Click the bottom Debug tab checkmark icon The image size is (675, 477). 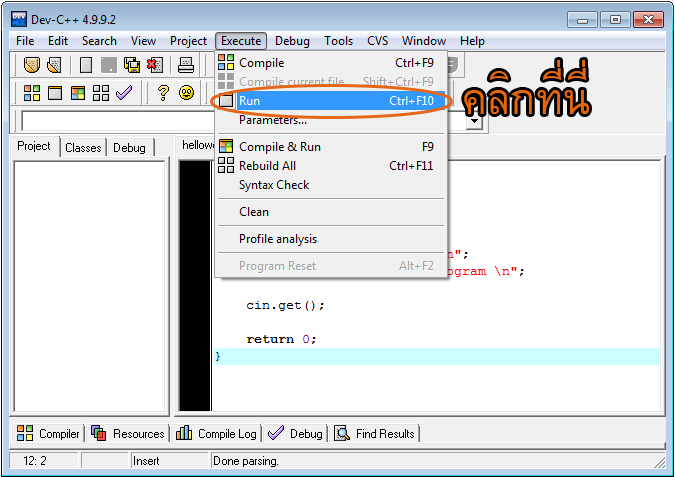click(276, 433)
